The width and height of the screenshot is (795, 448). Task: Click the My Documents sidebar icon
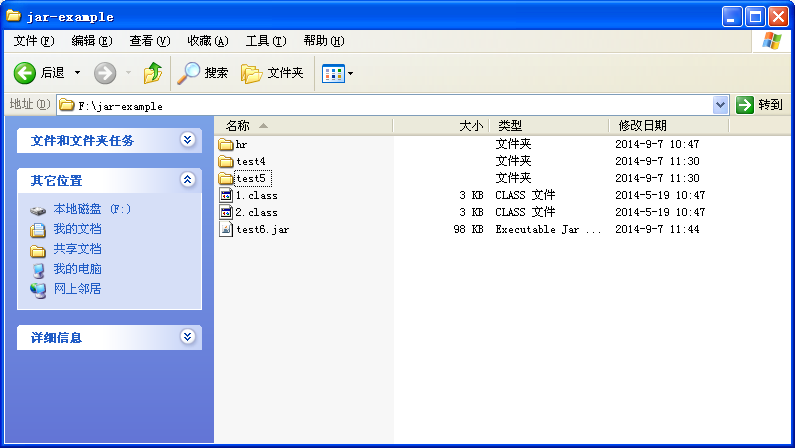pyautogui.click(x=38, y=230)
